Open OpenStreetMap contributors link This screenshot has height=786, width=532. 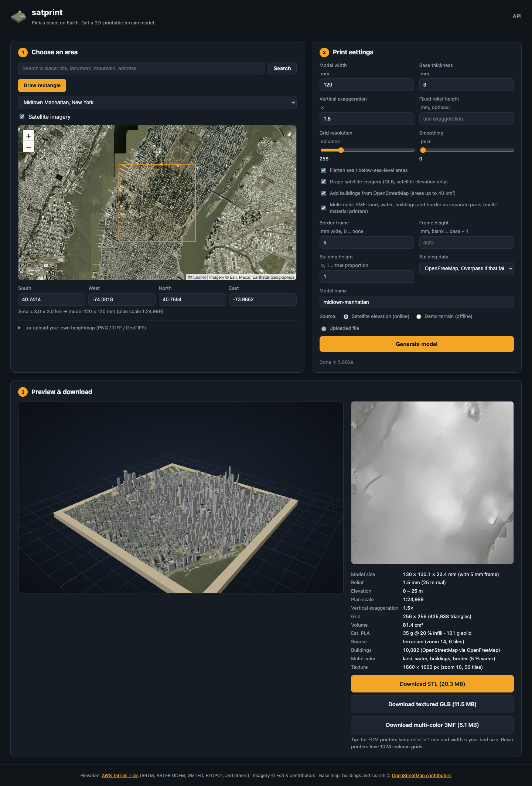pos(422,776)
